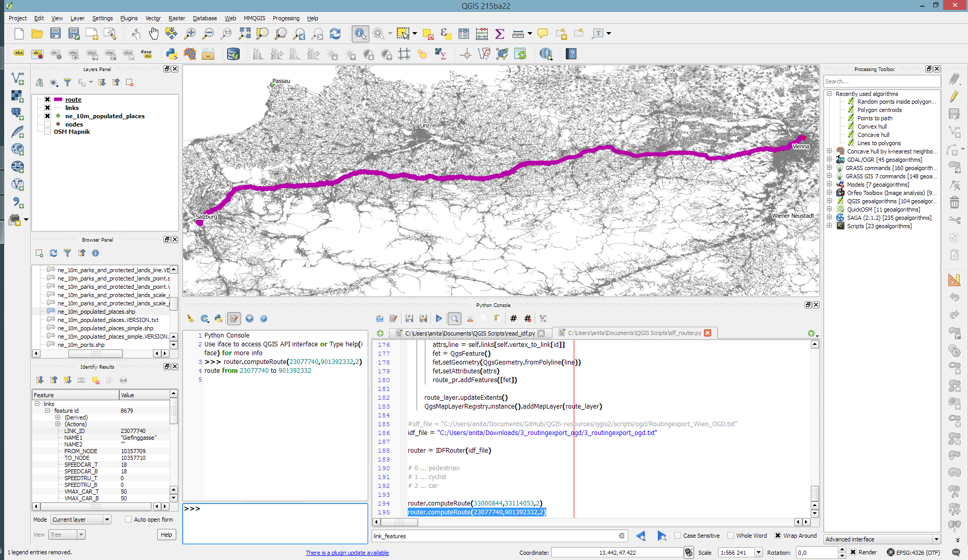Click the Open Attribute Table icon
The width and height of the screenshot is (968, 560).
(463, 34)
